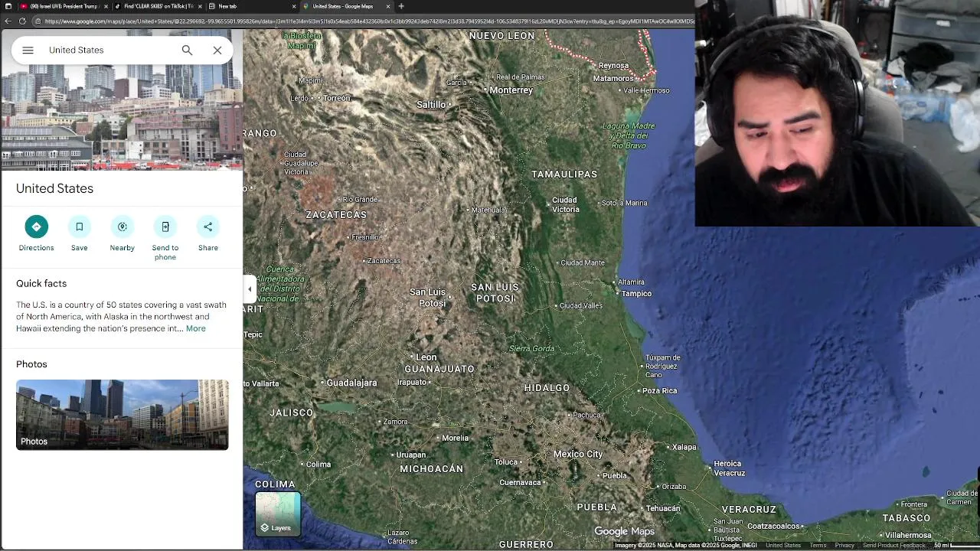
Task: Clear the United States search
Action: (x=217, y=50)
